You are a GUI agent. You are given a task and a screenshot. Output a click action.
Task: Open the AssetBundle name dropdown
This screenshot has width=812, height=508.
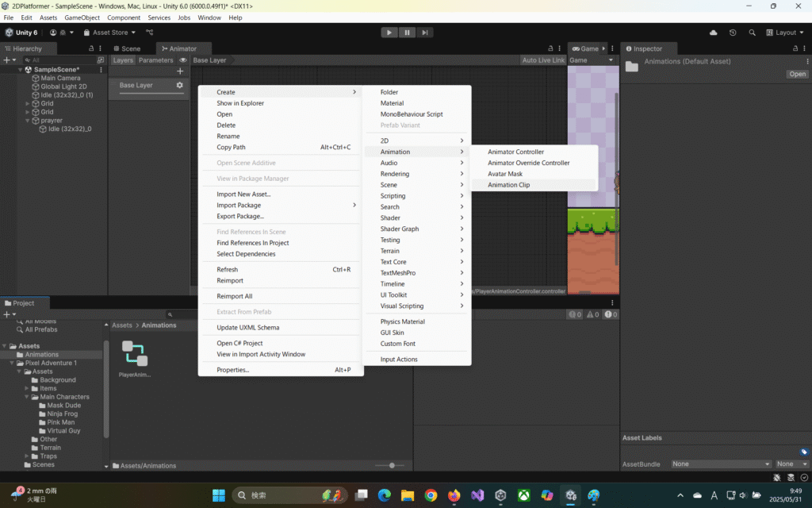(x=721, y=464)
